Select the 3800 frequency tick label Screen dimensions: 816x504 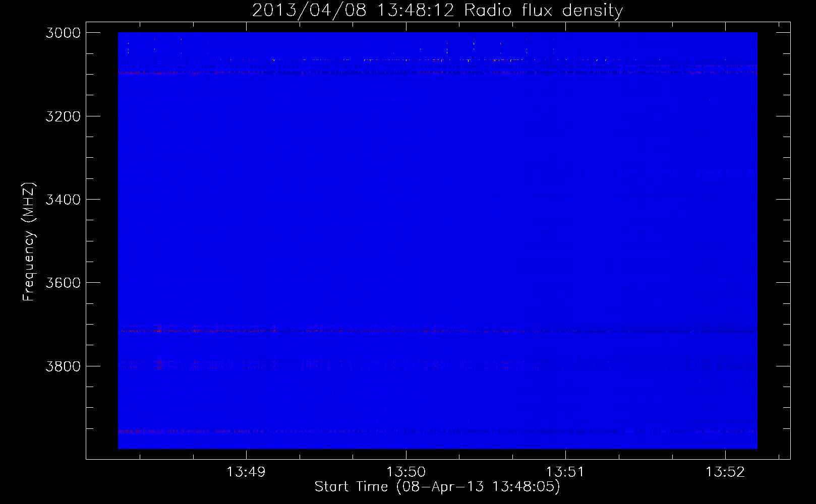coord(63,366)
